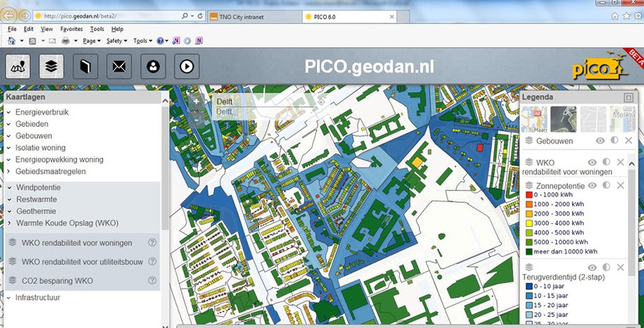Click the printer icon
Viewport: 644px width, 328px height.
[65, 40]
